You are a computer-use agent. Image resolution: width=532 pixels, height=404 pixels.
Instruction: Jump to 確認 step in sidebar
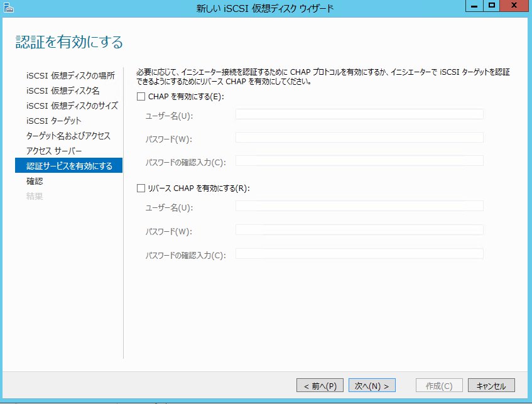(35, 181)
